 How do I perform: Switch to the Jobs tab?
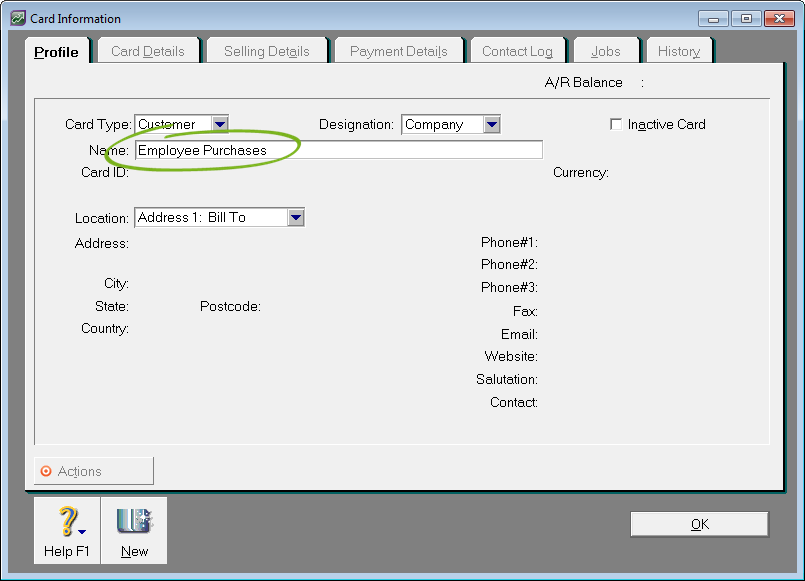[x=605, y=51]
